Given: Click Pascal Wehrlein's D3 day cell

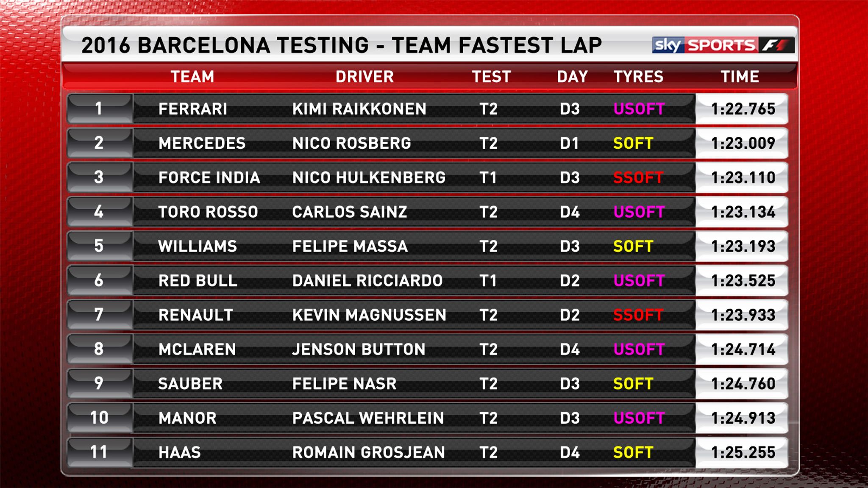Looking at the screenshot, I should pyautogui.click(x=570, y=418).
